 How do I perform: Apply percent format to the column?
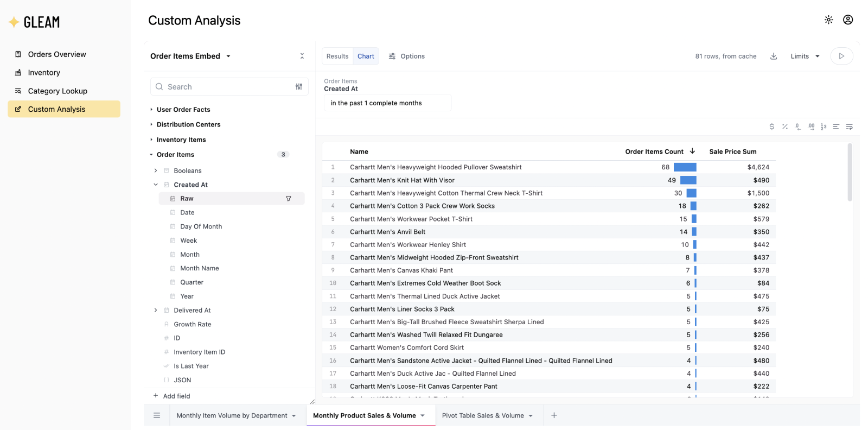[x=784, y=127]
